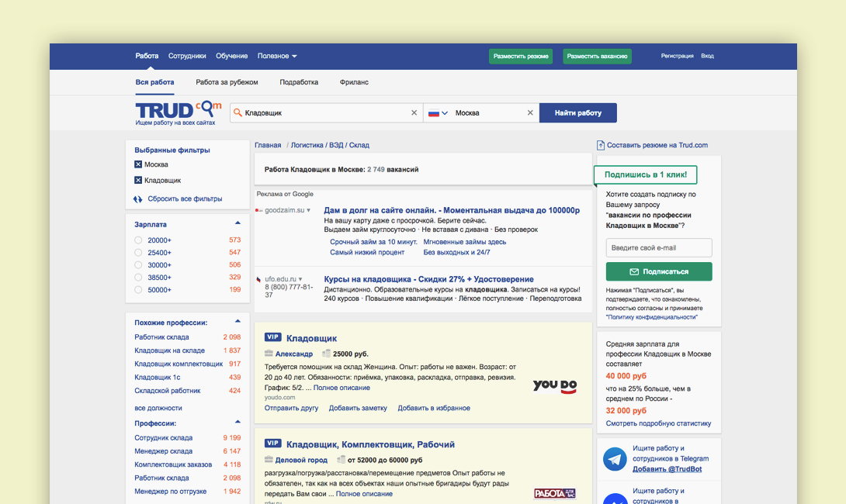Open the Курсы на кладовщика ad headline
Screen dimensions: 846x504
coord(429,279)
